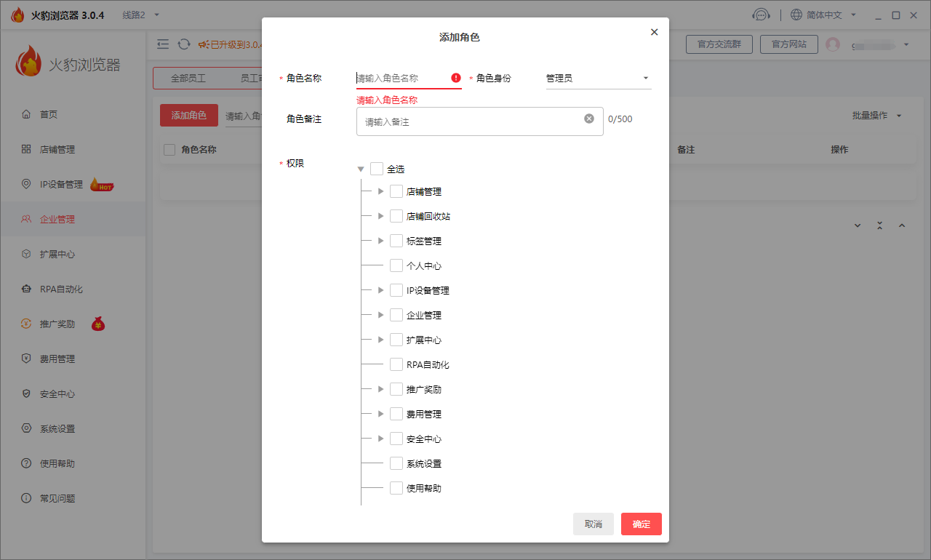Click the sidebar collapse icon

(163, 44)
